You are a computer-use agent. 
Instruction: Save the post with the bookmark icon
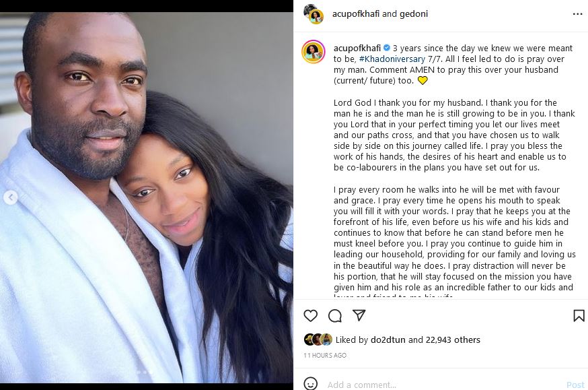(x=579, y=316)
